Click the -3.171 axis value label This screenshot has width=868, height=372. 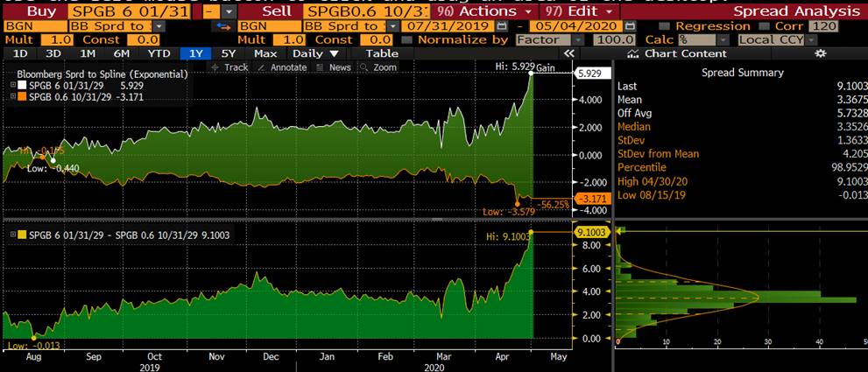click(592, 199)
